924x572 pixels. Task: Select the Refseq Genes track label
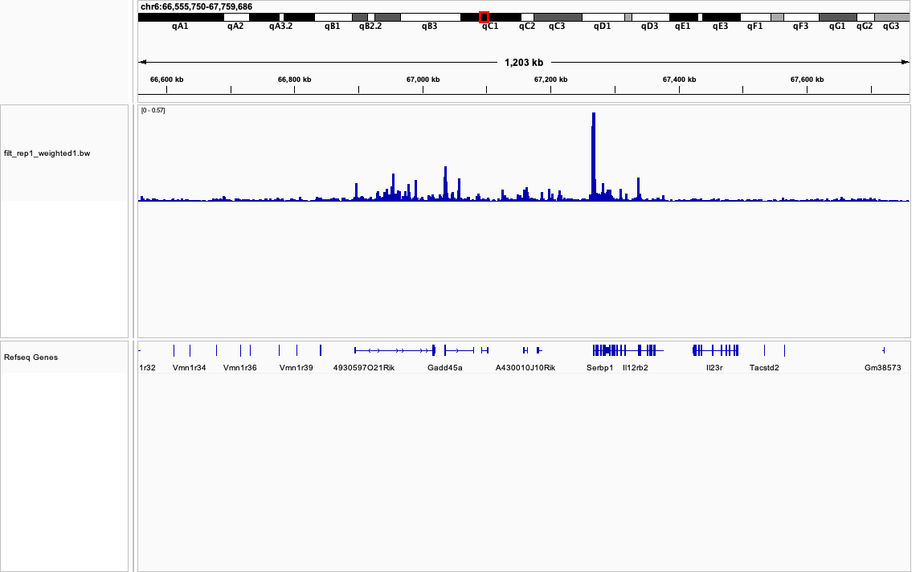tap(31, 357)
